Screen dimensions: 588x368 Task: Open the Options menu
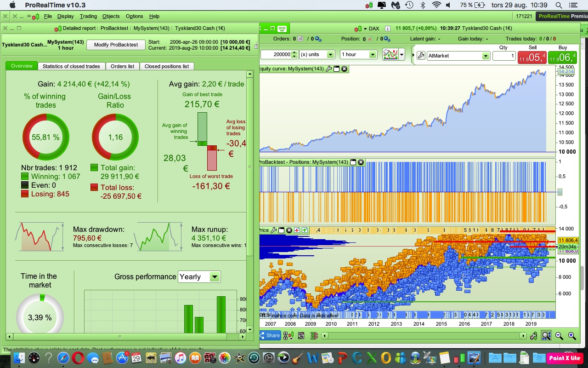[x=135, y=16]
